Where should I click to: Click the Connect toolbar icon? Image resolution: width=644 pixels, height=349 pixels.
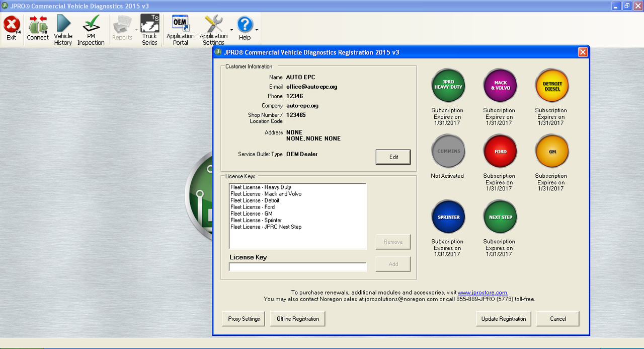click(38, 28)
